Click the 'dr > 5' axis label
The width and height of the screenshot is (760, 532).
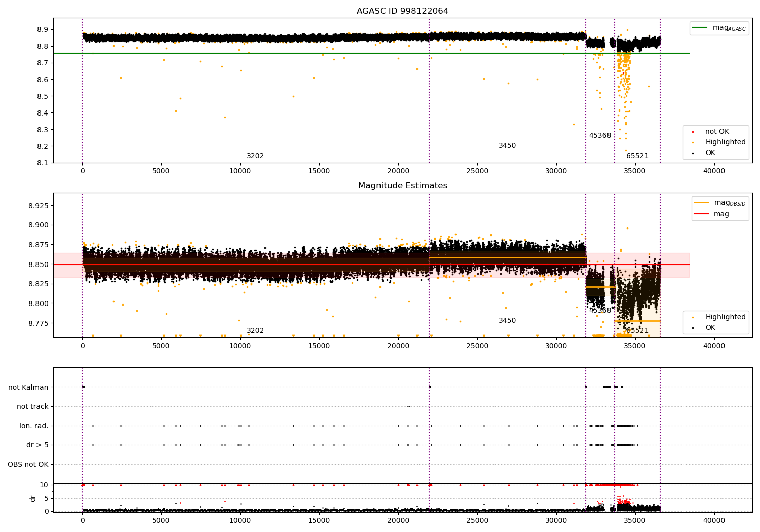click(37, 445)
